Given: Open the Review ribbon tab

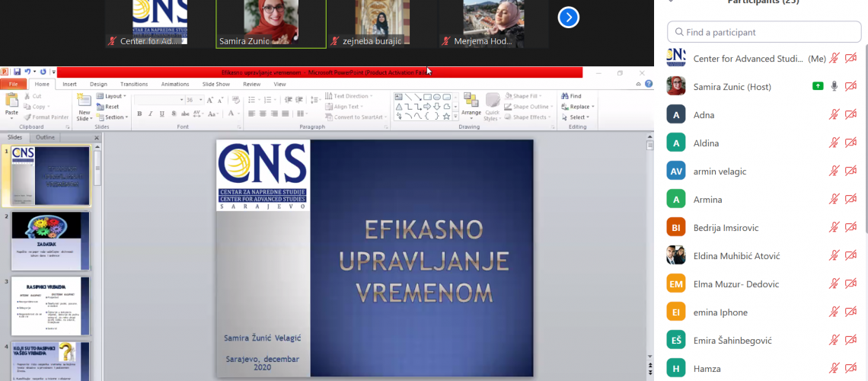Looking at the screenshot, I should [x=252, y=84].
